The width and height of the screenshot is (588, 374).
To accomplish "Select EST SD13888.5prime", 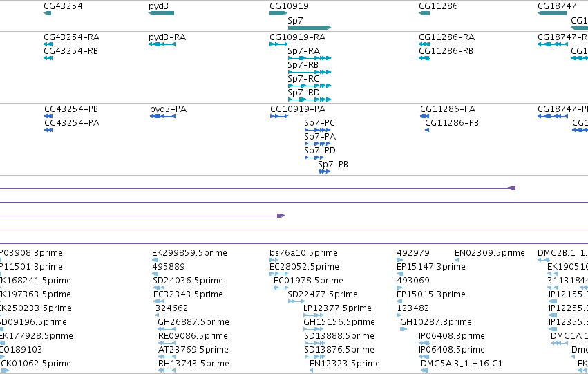I will coord(315,343).
